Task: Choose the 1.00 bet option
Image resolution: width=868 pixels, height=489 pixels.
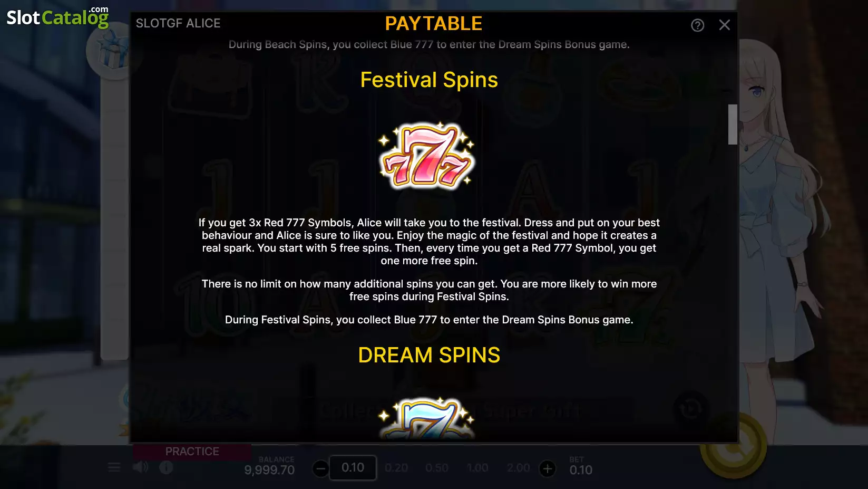Action: pyautogui.click(x=477, y=468)
